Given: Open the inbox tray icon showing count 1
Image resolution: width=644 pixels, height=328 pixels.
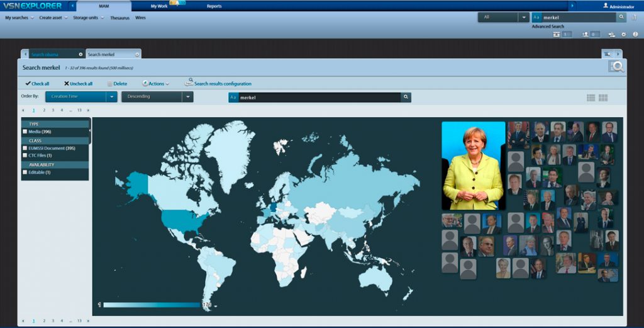Looking at the screenshot, I should coord(557,35).
